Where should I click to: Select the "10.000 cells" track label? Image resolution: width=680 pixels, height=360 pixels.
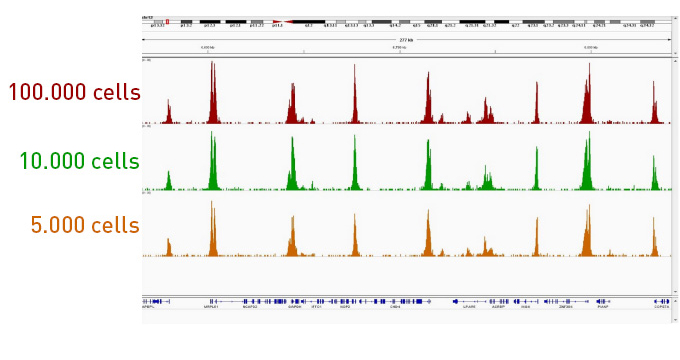click(x=80, y=161)
